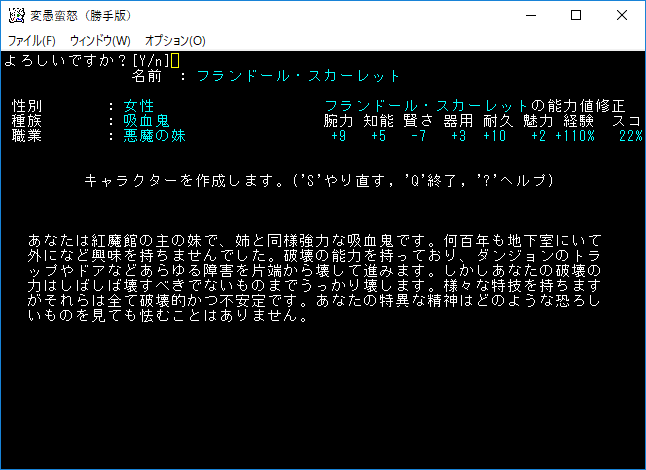Click the 女性 gender value
The image size is (646, 470).
coord(139,106)
